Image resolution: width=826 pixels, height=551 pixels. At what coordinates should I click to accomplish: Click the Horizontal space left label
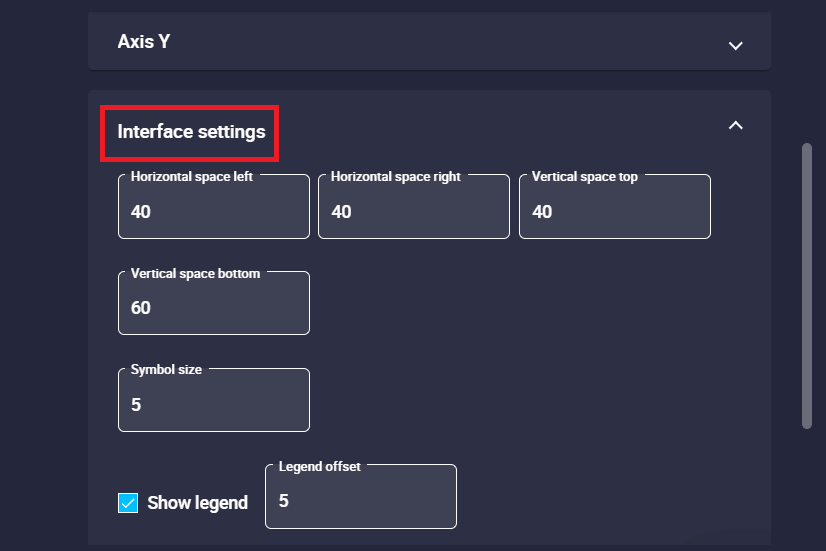[192, 177]
